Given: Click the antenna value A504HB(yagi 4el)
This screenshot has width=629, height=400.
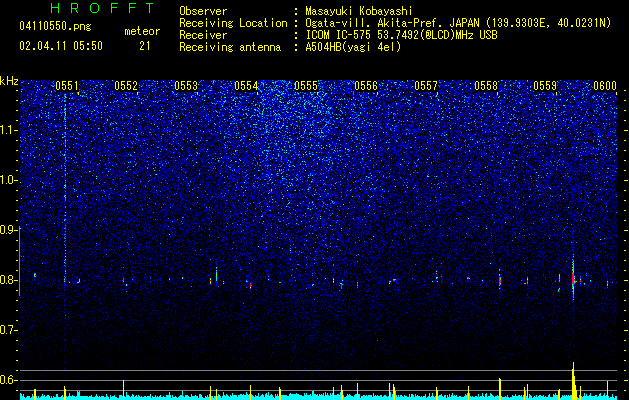Looking at the screenshot, I should (353, 47).
